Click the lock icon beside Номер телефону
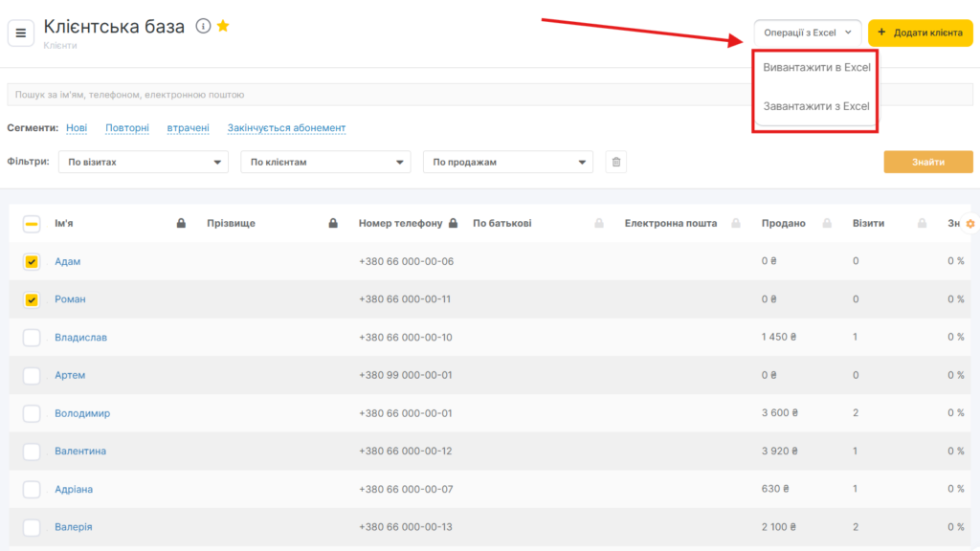Image resolution: width=980 pixels, height=551 pixels. point(453,224)
